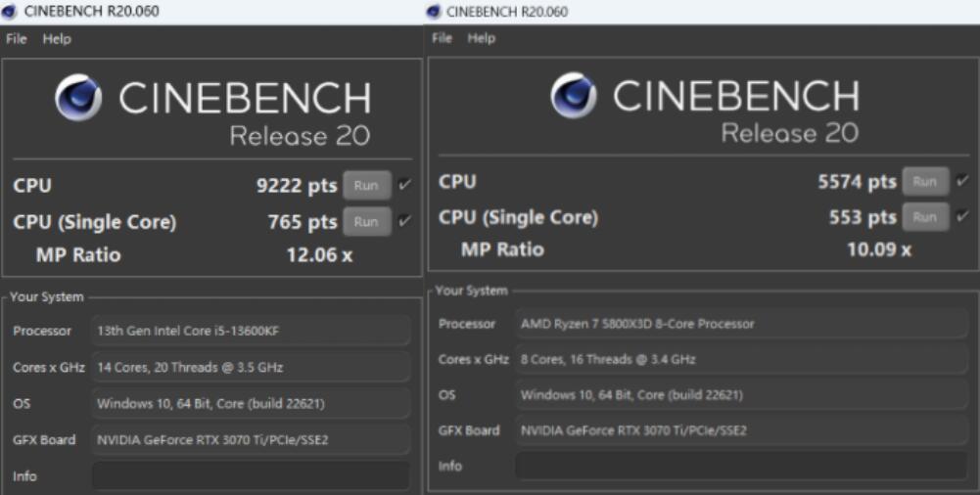
Task: Toggle the checkmark beside the 765 pts single core score
Action: pos(405,222)
